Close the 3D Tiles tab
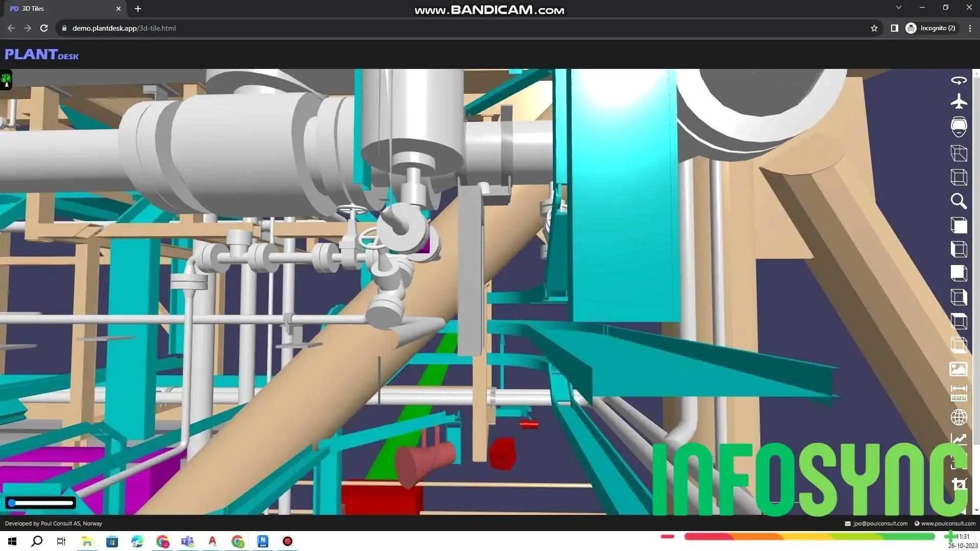Image resolution: width=980 pixels, height=551 pixels. pos(119,9)
